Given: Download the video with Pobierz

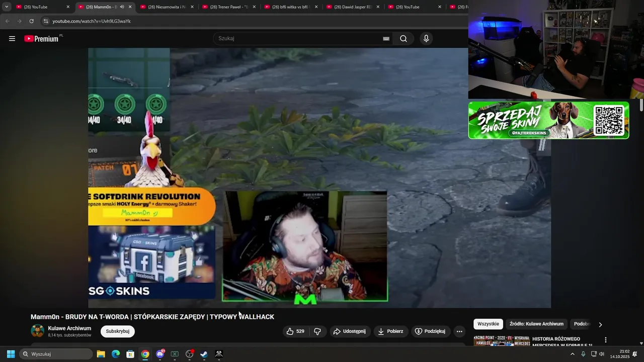Looking at the screenshot, I should (390, 331).
